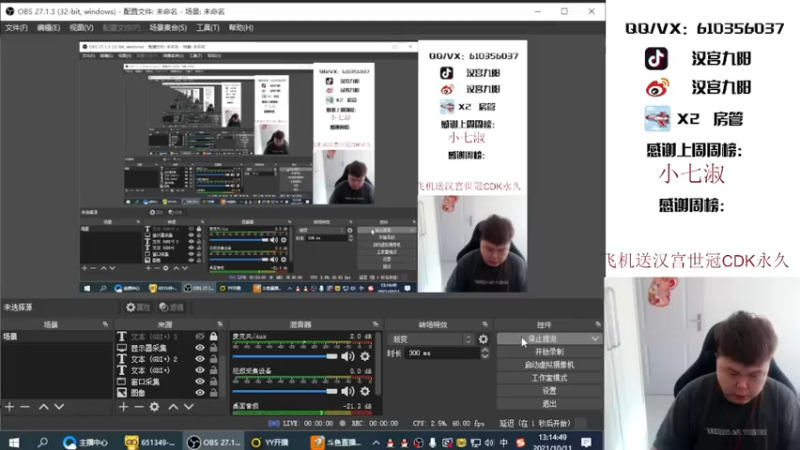Lock the 显示器采集 source

(x=213, y=348)
